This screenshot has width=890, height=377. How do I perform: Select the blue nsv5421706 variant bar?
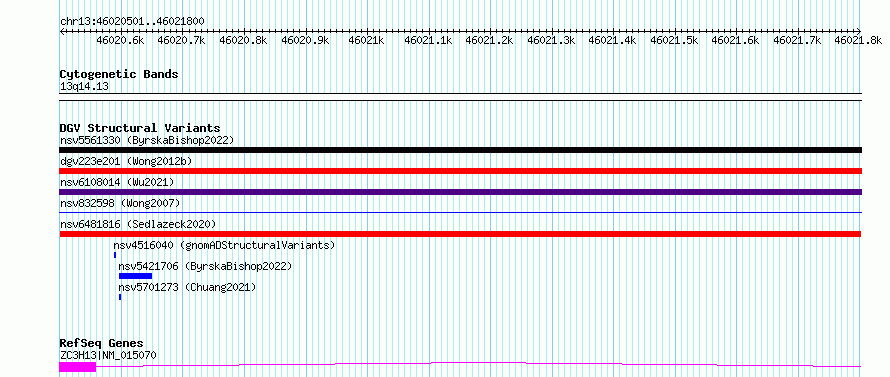pos(136,276)
